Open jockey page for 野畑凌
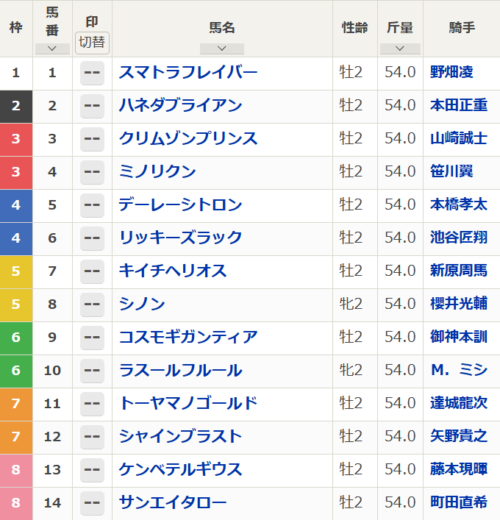500x520 pixels. point(452,72)
